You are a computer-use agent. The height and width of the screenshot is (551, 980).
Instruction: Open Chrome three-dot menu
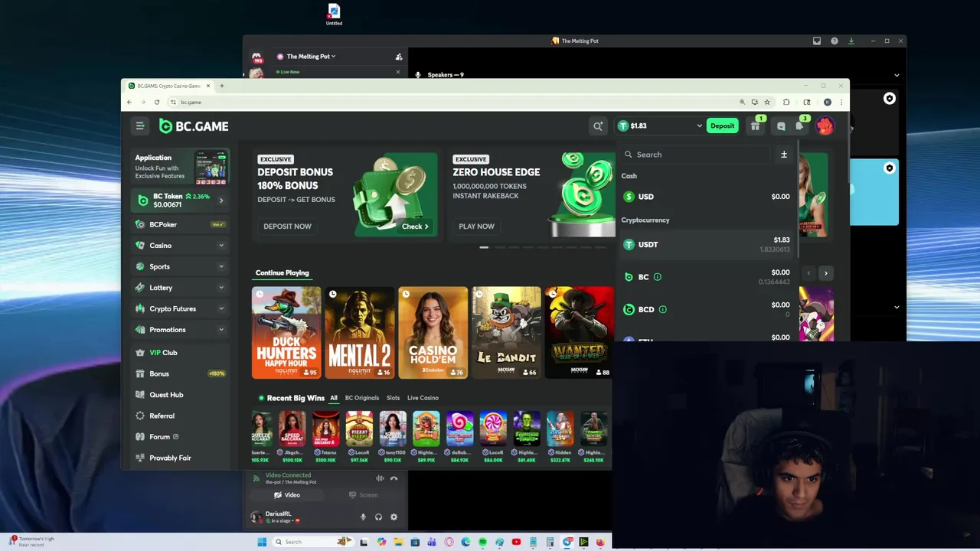[x=841, y=102]
